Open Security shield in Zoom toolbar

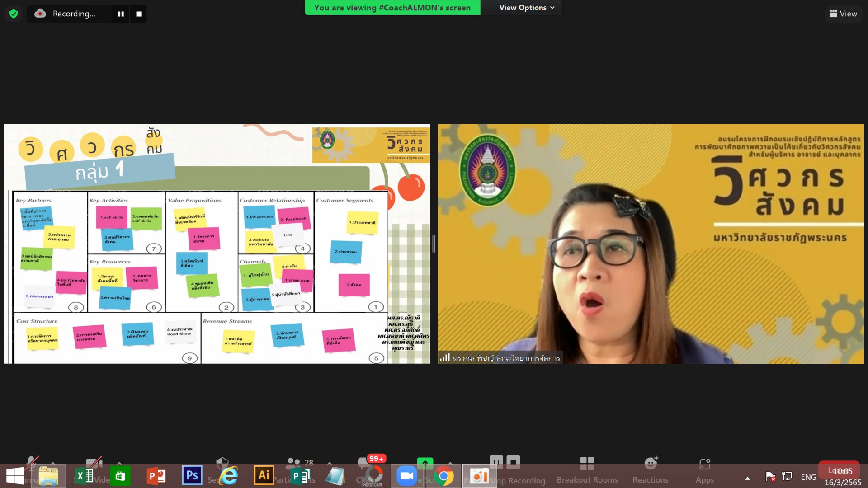click(222, 463)
